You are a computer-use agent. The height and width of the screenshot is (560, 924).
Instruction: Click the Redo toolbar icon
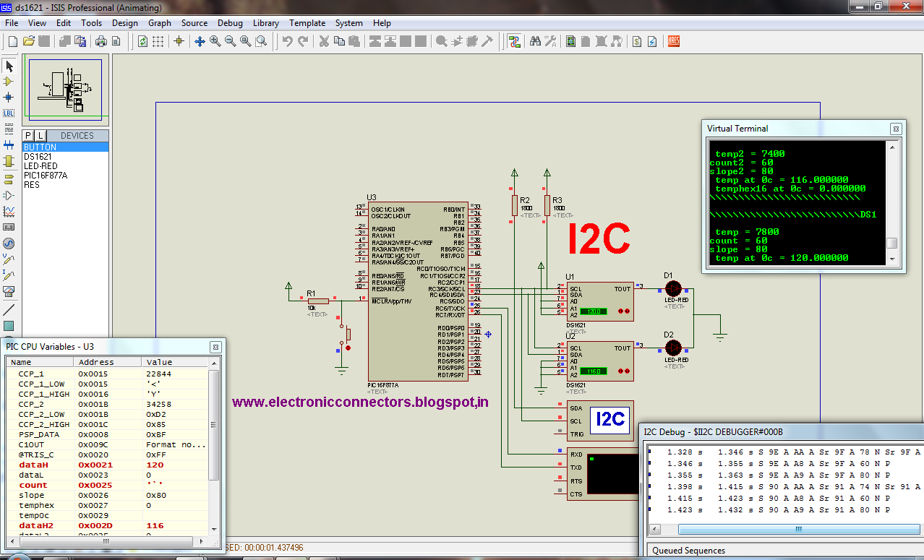[301, 41]
